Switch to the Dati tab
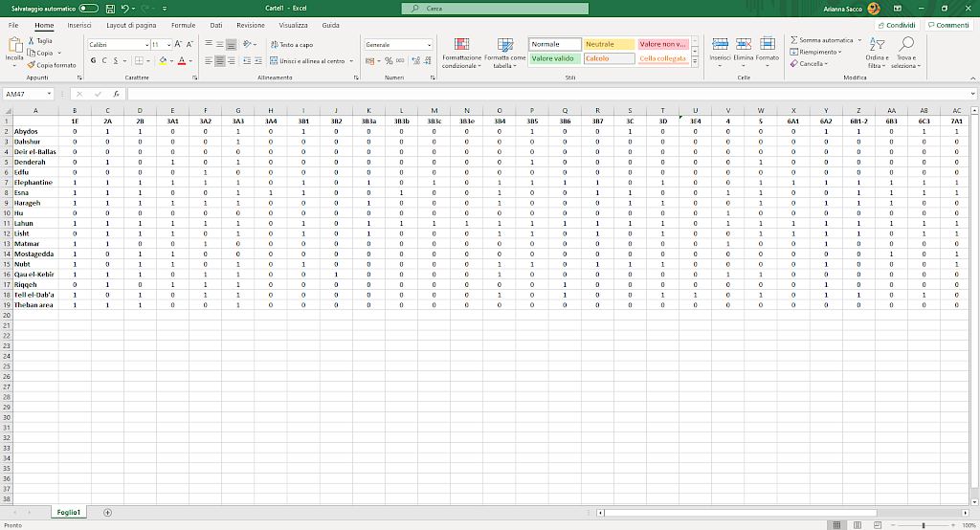 coord(216,25)
